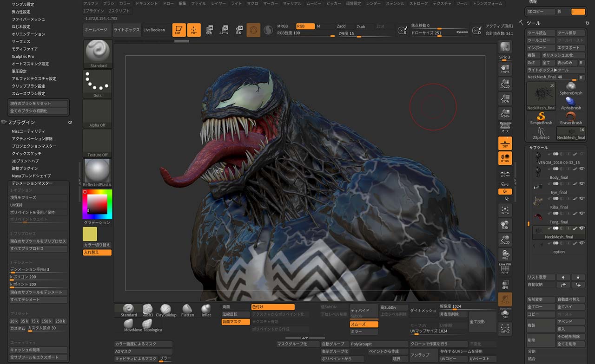Screen dimensions: 595x364
Task: Select the SimpleBrush tool
Action: coord(541,118)
